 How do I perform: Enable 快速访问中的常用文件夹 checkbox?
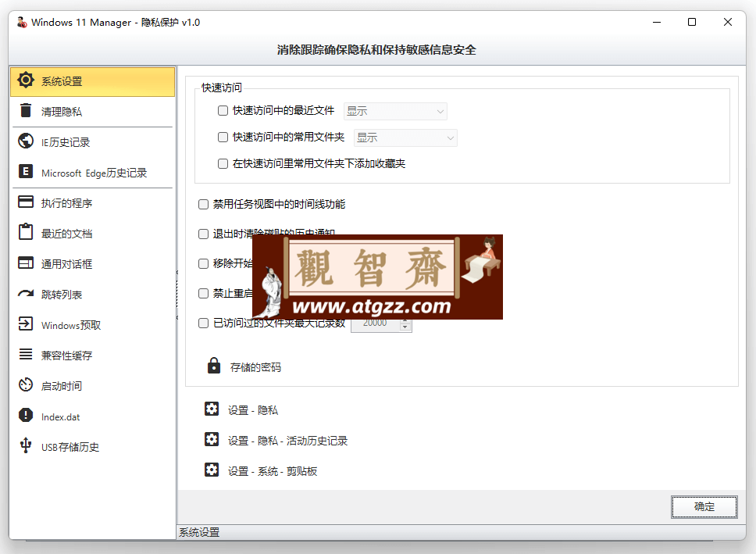[x=223, y=137]
